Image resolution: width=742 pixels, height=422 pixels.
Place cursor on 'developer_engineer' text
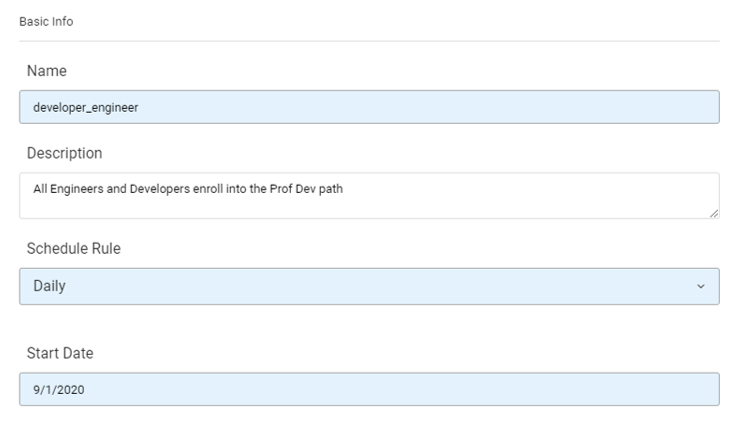point(86,108)
